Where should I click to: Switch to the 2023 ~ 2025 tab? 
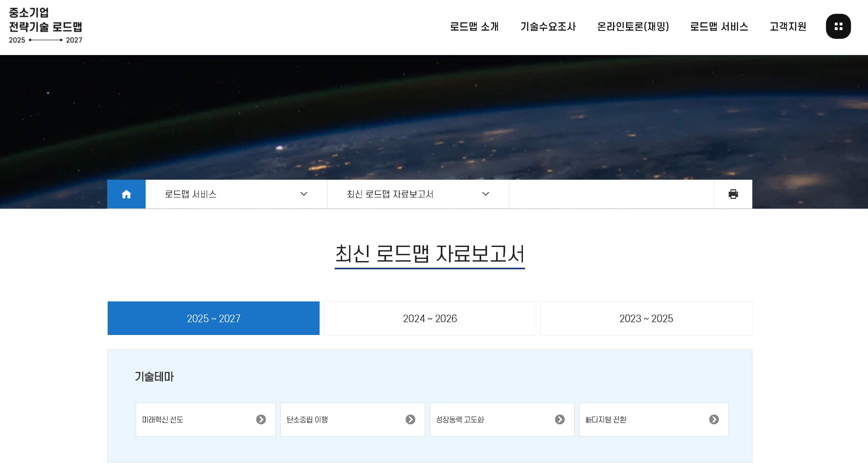click(x=646, y=318)
